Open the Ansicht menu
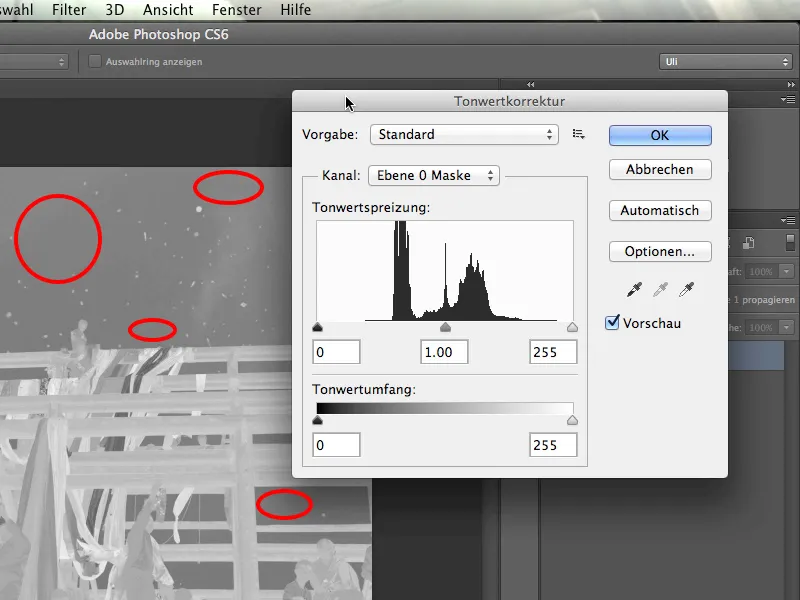Screen dimensions: 800x600 click(168, 10)
